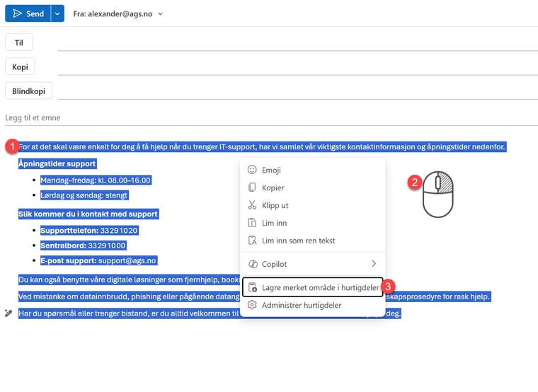Image resolution: width=538 pixels, height=392 pixels.
Task: Expand the Fra sender address dropdown
Action: 160,14
